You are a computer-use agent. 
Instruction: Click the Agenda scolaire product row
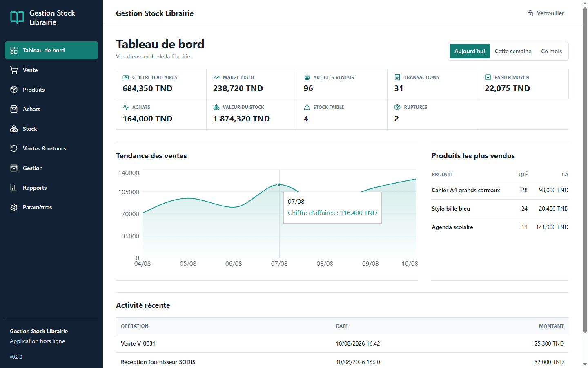(x=500, y=227)
